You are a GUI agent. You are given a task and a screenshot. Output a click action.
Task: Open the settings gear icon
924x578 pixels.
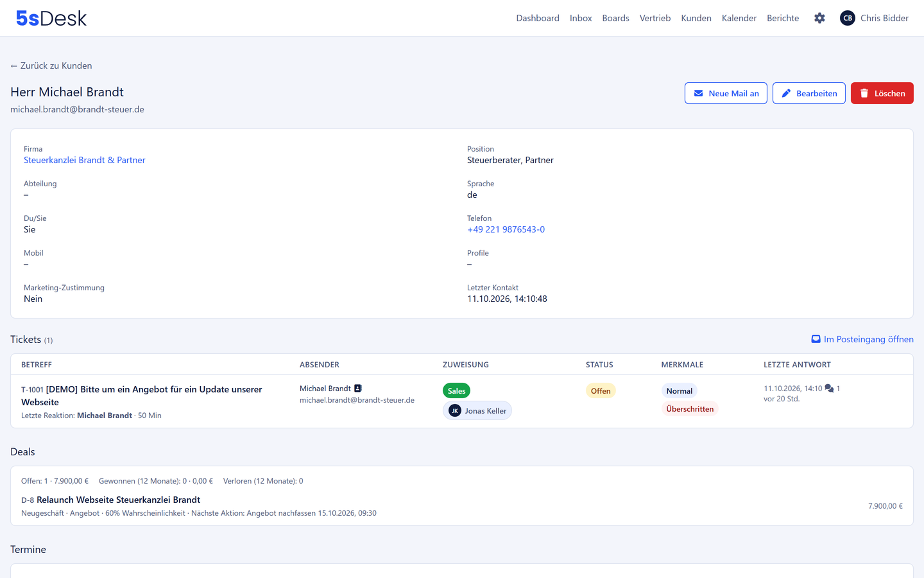point(819,18)
